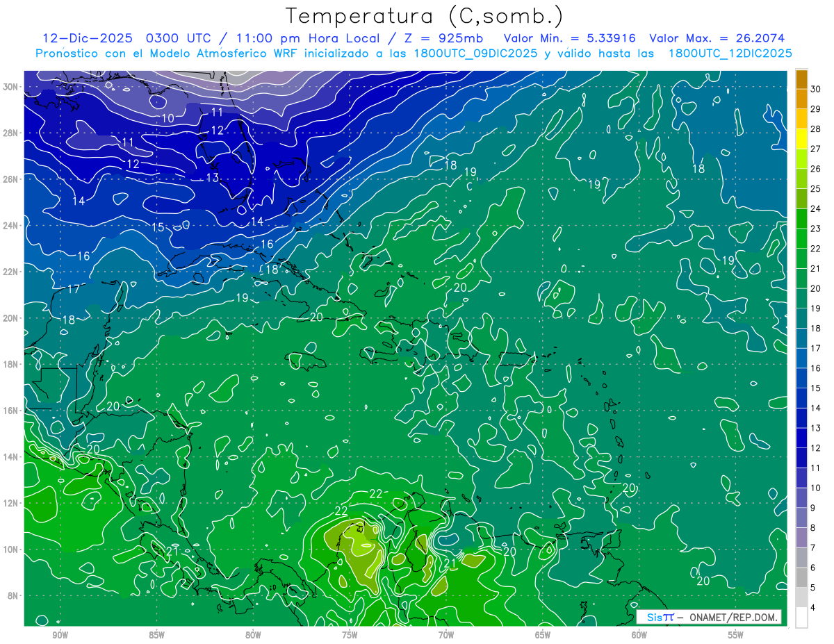Click the 17 contour label on the map

pyautogui.click(x=74, y=289)
